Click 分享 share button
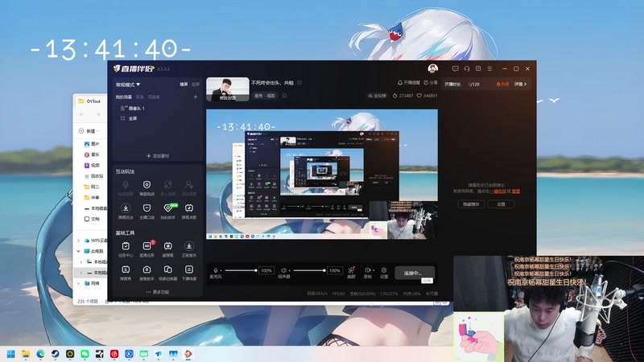The height and width of the screenshot is (362, 644). pos(431,83)
